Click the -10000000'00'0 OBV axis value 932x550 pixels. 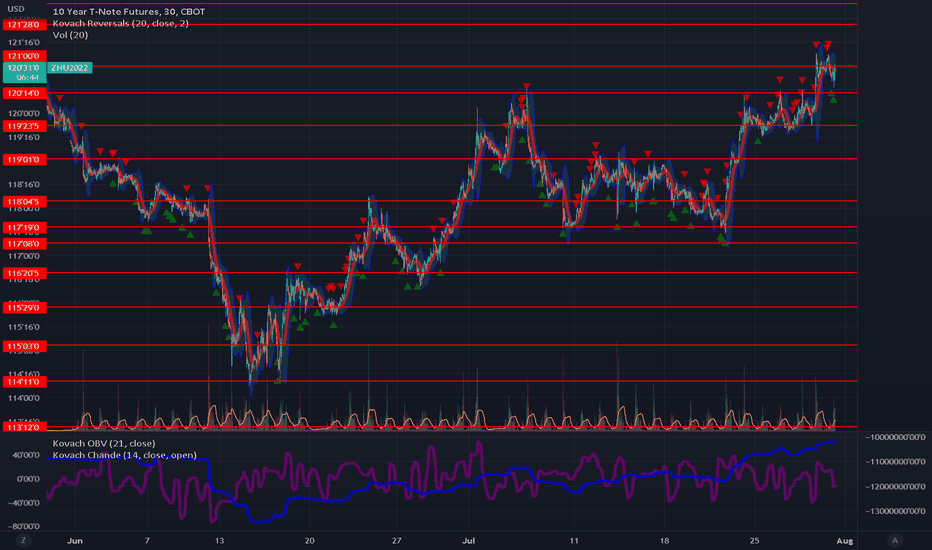896,437
